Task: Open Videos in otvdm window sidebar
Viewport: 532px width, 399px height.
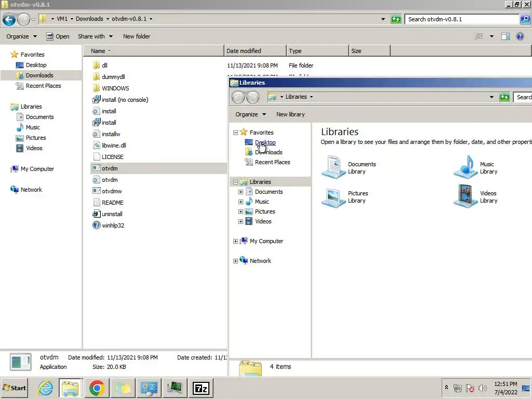Action: tap(30, 148)
